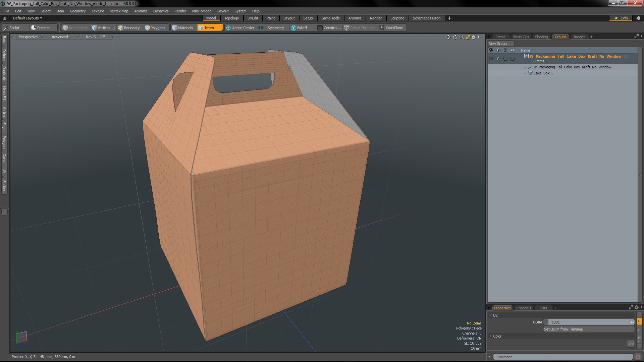Image resolution: width=644 pixels, height=362 pixels.
Task: Click the UDIM value slider arrows
Action: [632, 322]
